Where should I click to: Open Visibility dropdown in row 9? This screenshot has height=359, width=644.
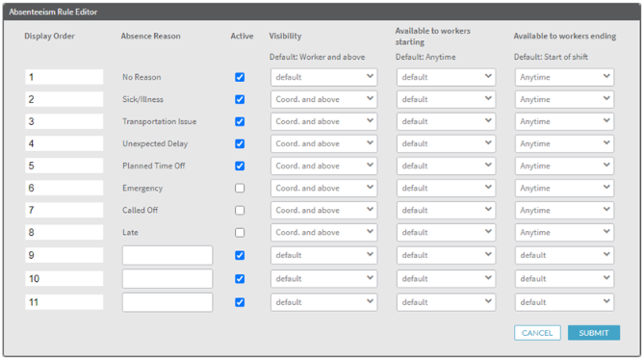click(x=323, y=255)
